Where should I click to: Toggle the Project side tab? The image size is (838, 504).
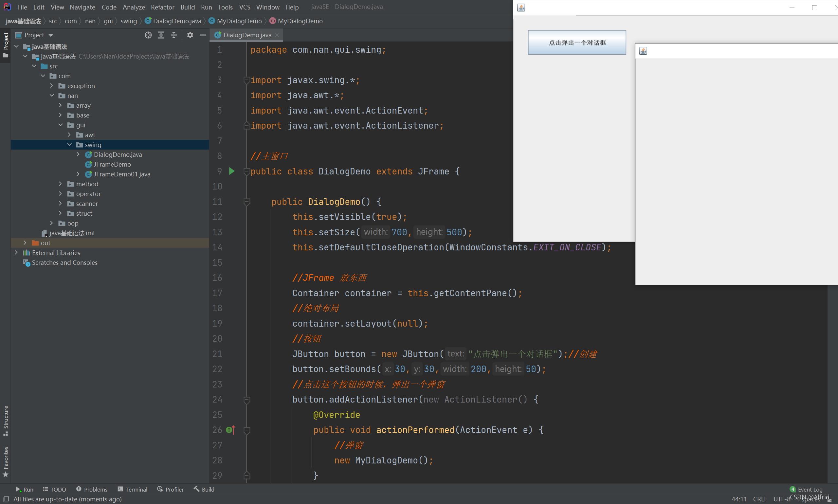point(6,45)
